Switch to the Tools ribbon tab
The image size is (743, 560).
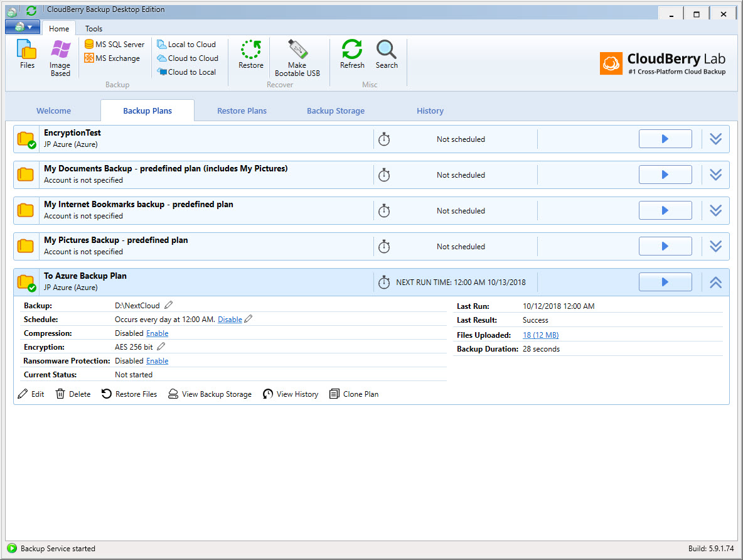(94, 28)
